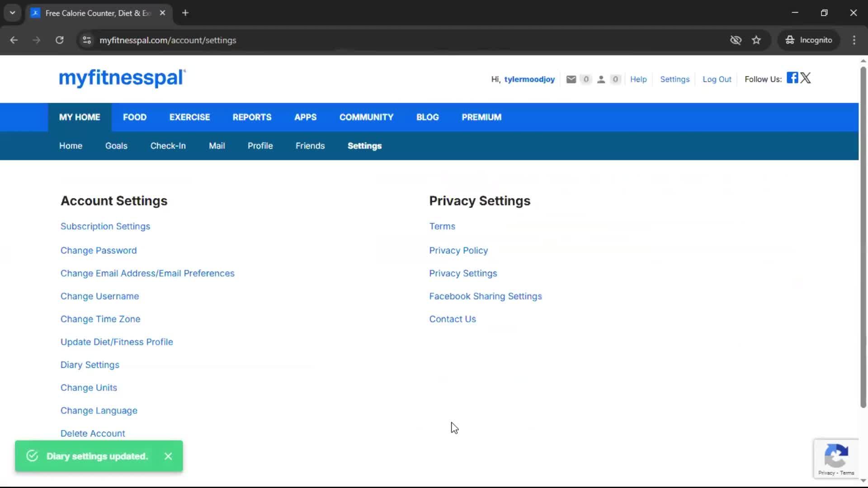This screenshot has width=868, height=488.
Task: Open the EXERCISE main tab
Action: (189, 117)
